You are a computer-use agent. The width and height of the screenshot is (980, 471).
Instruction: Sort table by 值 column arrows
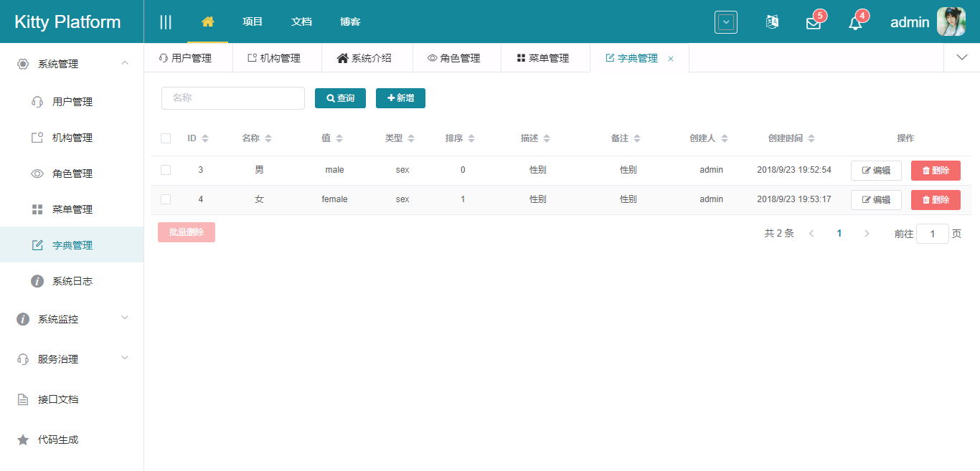click(339, 138)
